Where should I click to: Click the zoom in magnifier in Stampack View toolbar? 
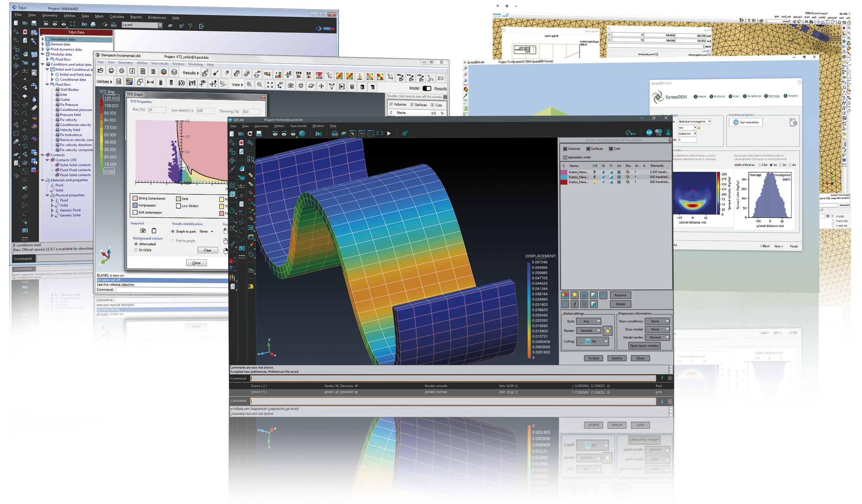point(249,85)
